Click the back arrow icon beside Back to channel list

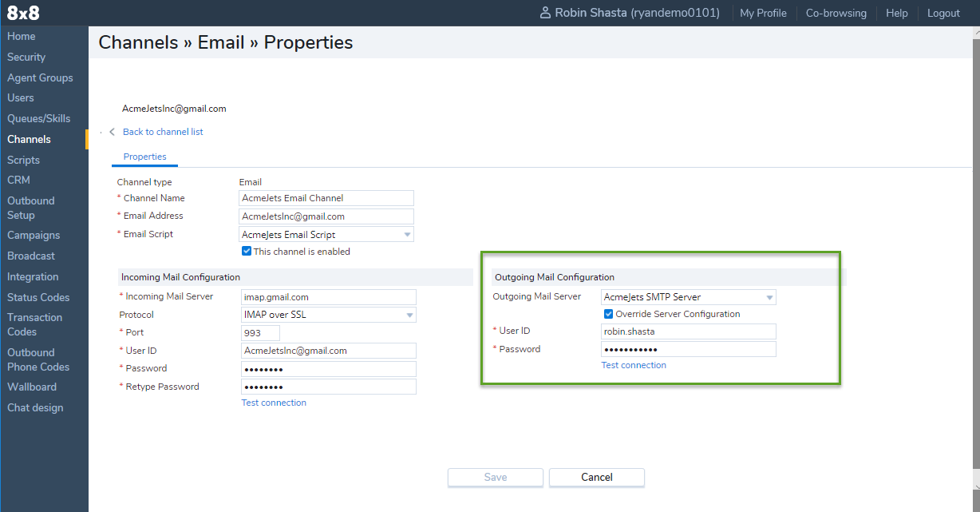coord(113,132)
